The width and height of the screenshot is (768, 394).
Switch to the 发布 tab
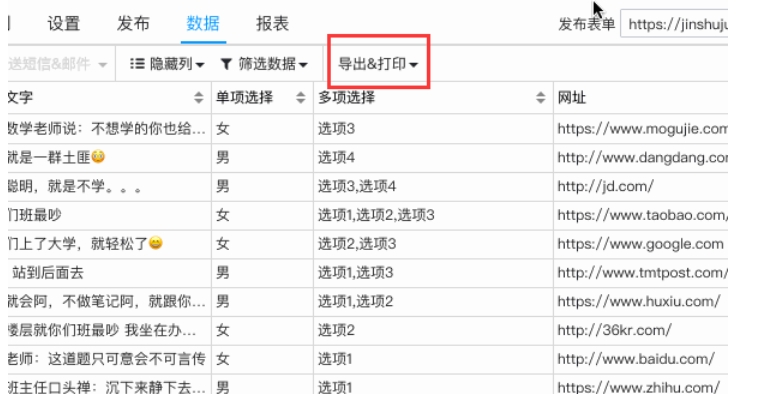point(133,24)
